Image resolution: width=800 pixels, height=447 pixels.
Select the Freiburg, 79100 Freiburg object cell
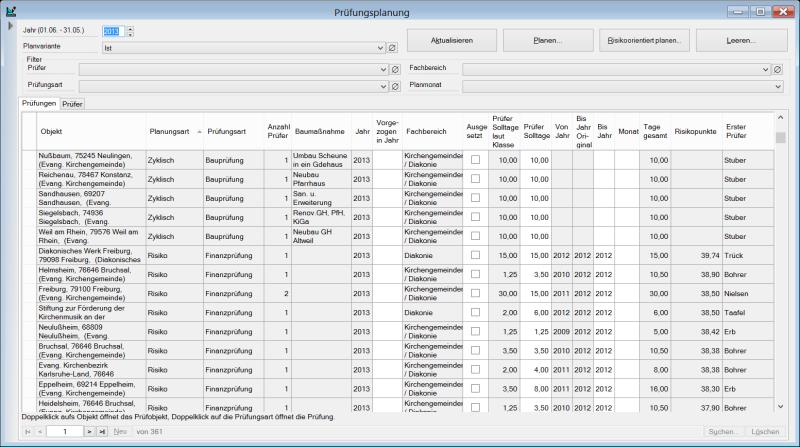click(x=91, y=293)
